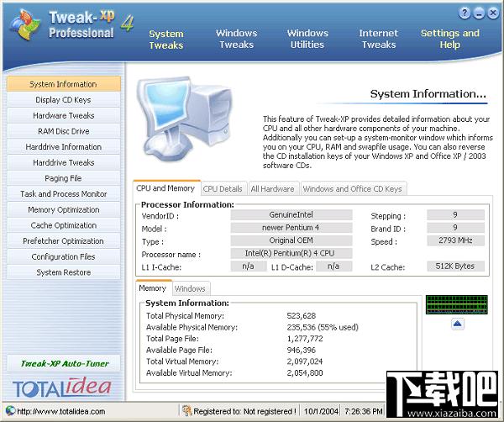Click the 7:26:36 PM time display
The width and height of the screenshot is (504, 422).
(x=364, y=411)
